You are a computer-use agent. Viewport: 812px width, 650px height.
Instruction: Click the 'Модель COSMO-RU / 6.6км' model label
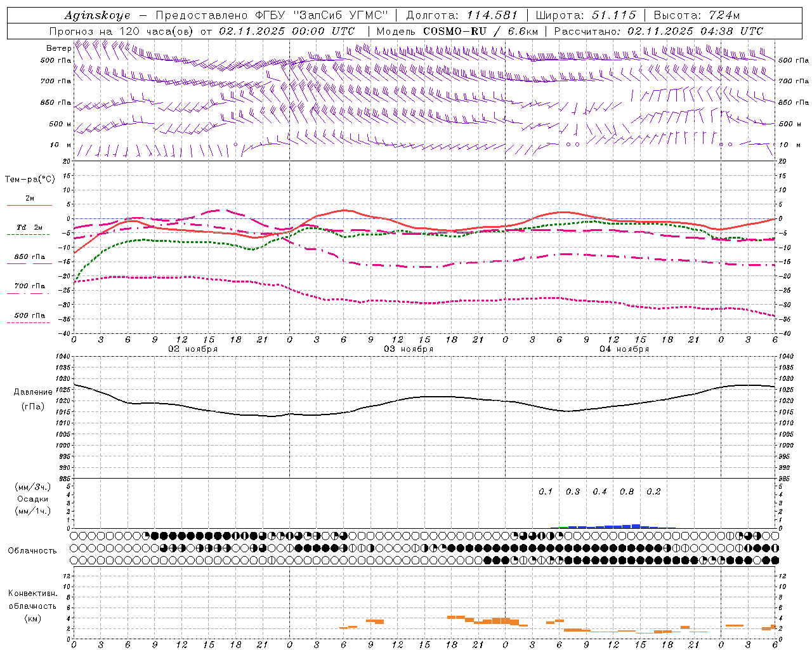pyautogui.click(x=457, y=31)
